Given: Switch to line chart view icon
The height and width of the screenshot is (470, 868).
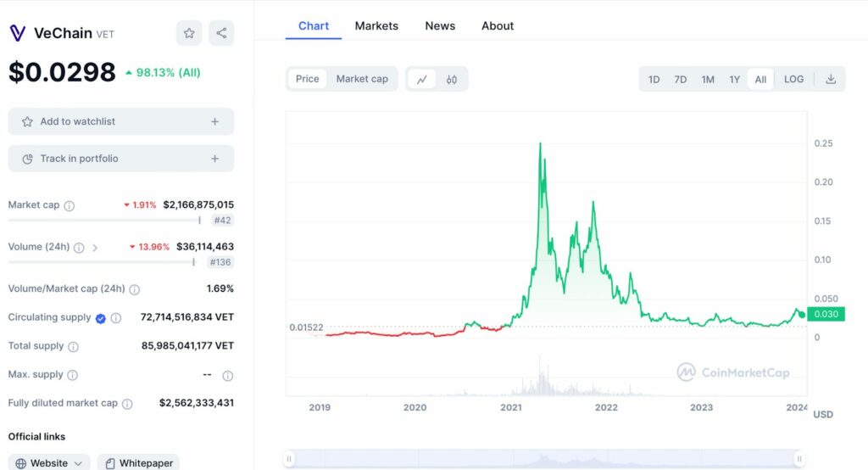Looking at the screenshot, I should point(422,79).
